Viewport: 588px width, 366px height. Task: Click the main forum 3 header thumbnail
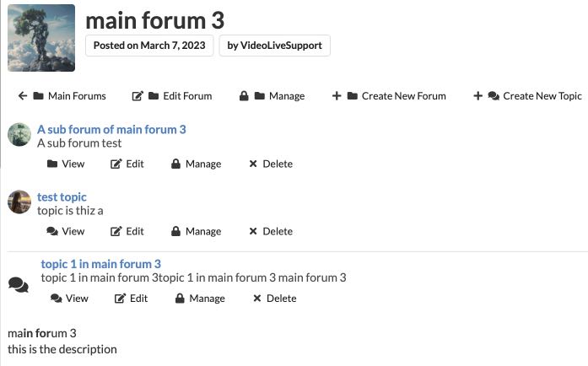click(x=41, y=38)
